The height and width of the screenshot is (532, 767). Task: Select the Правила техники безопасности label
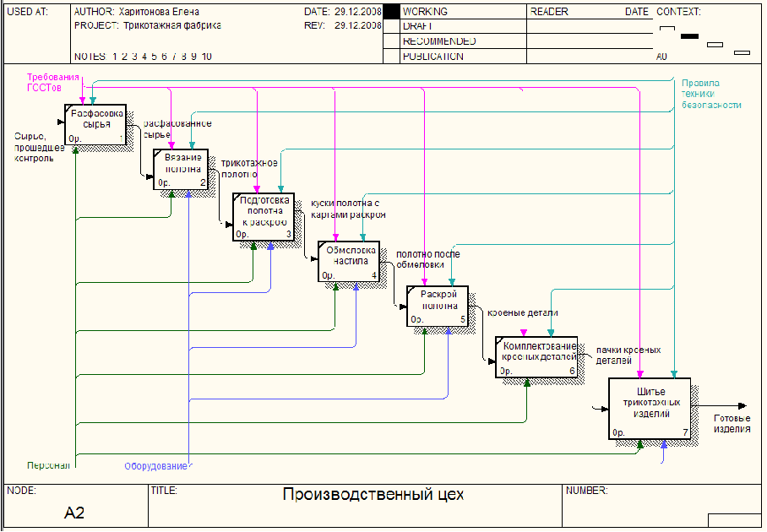pyautogui.click(x=711, y=94)
